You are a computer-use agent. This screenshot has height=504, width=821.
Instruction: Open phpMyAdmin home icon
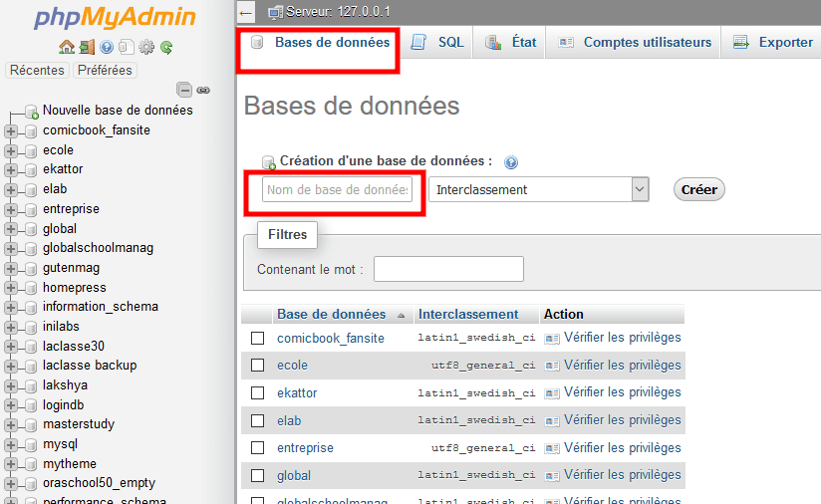coord(67,47)
